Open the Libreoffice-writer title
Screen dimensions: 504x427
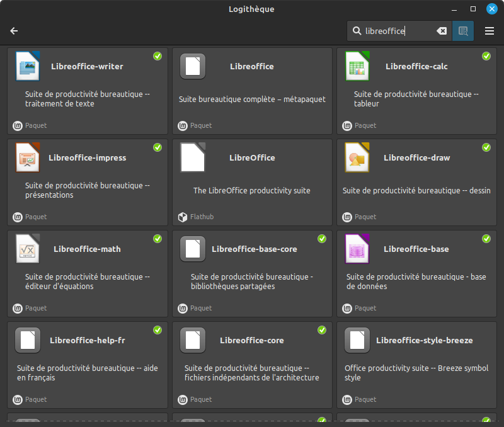point(87,67)
